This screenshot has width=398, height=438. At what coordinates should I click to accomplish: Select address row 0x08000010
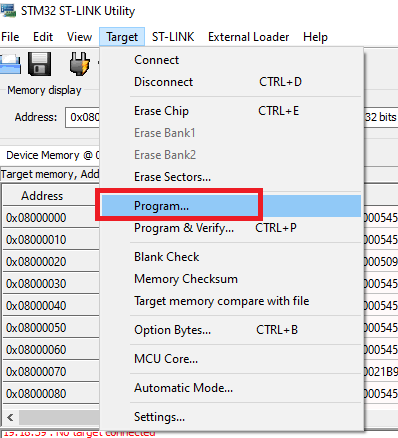(x=51, y=240)
